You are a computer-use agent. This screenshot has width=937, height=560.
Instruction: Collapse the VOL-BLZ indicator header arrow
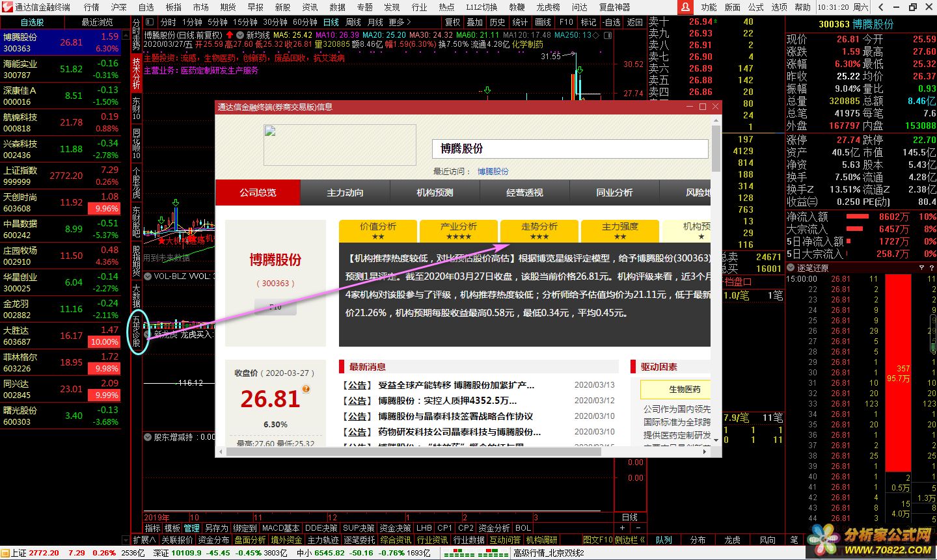click(148, 276)
